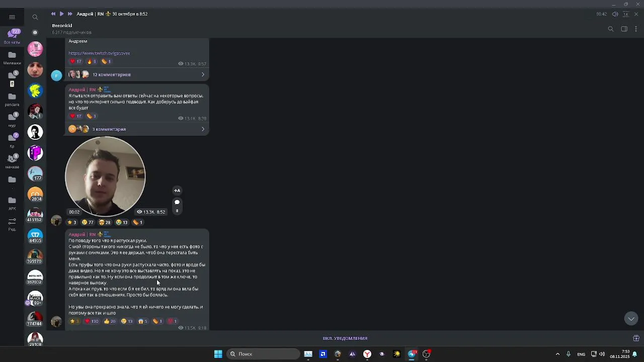Close the audio player bar

pos(636,14)
